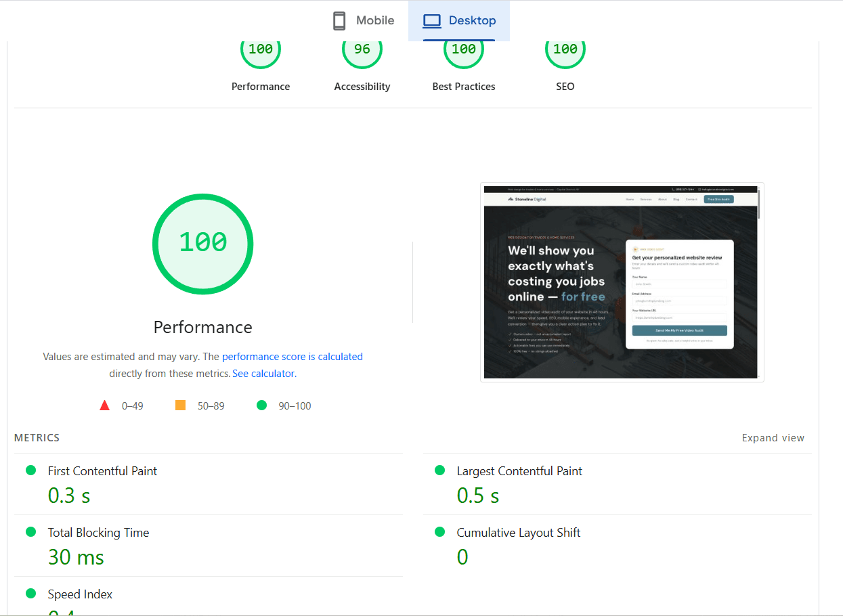Click the 'First Contentful Paint' metric label
The image size is (843, 616).
tap(102, 471)
